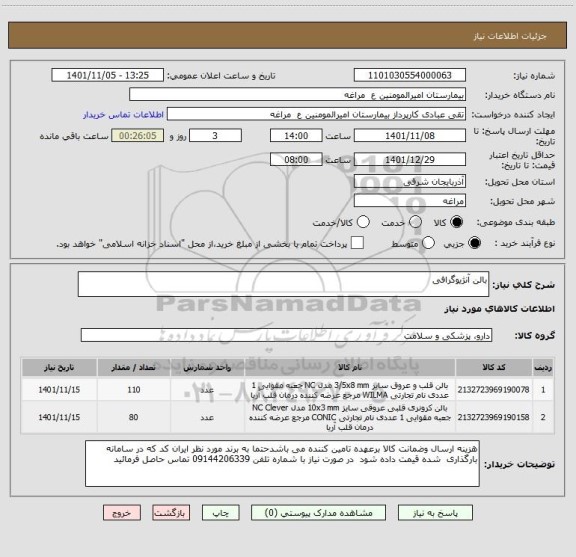Click the چاپ print button

(x=220, y=513)
